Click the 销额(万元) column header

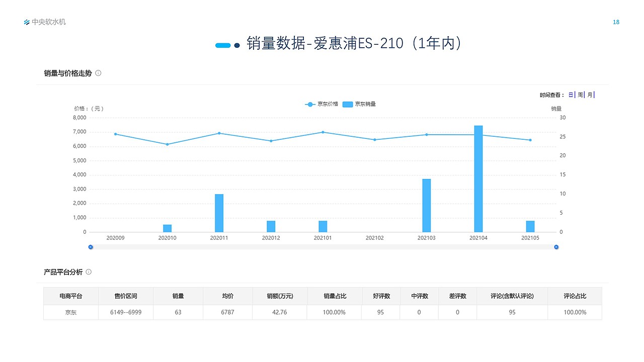(x=280, y=296)
